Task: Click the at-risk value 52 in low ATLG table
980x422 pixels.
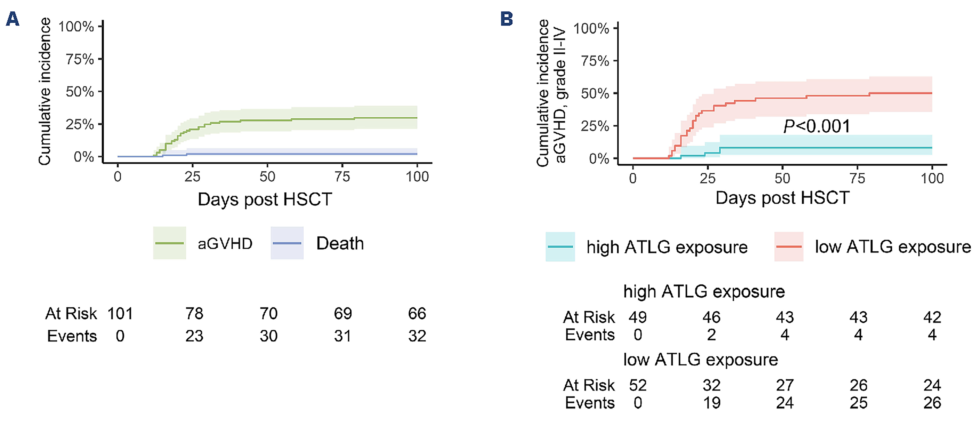Action: (638, 386)
